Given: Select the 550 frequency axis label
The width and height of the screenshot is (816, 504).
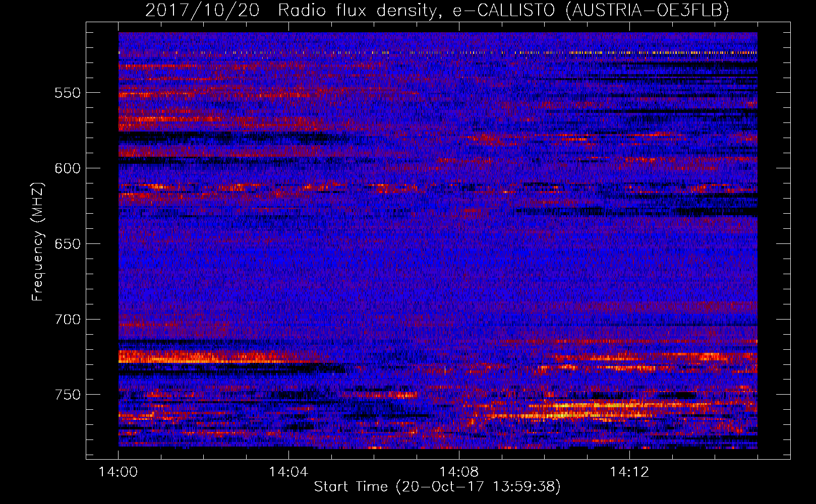Looking at the screenshot, I should (x=67, y=93).
